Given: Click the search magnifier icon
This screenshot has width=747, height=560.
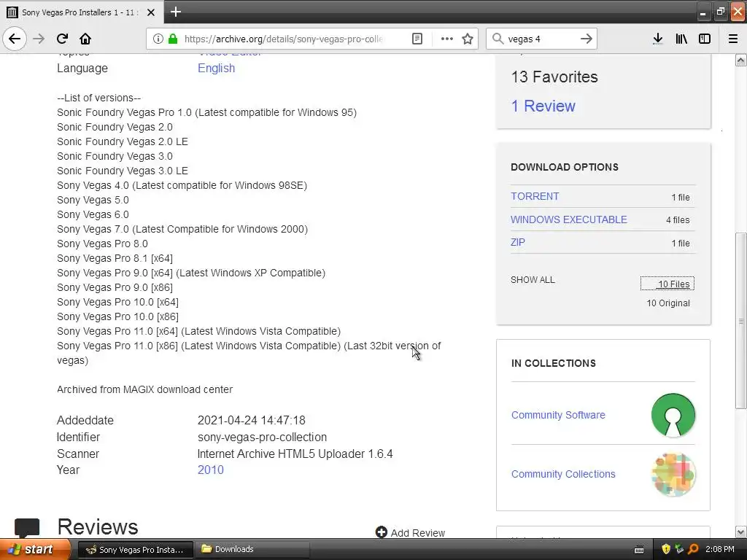Looking at the screenshot, I should click(498, 39).
